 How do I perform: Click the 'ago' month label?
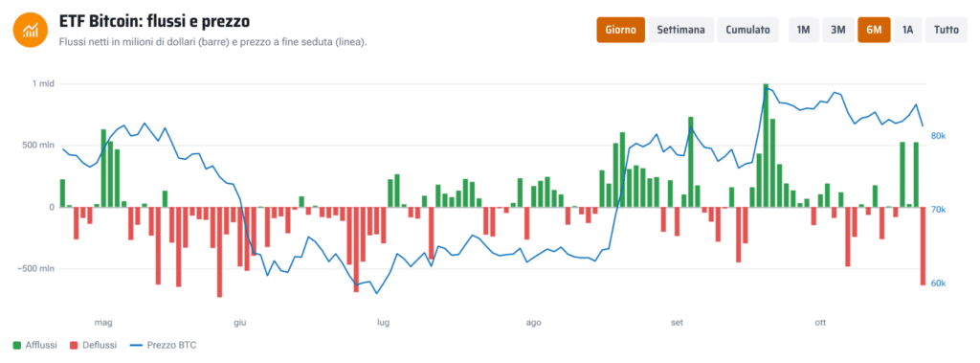[533, 323]
